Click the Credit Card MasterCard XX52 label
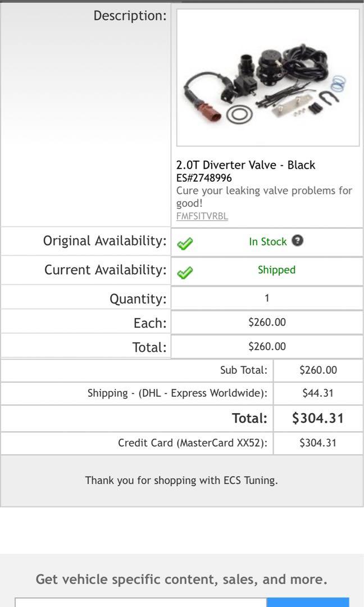The width and height of the screenshot is (364, 607). click(x=193, y=443)
